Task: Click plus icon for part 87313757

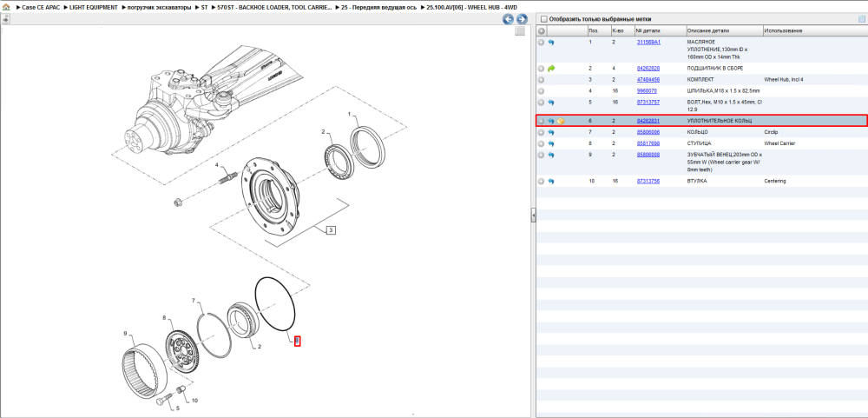Action: (x=541, y=103)
